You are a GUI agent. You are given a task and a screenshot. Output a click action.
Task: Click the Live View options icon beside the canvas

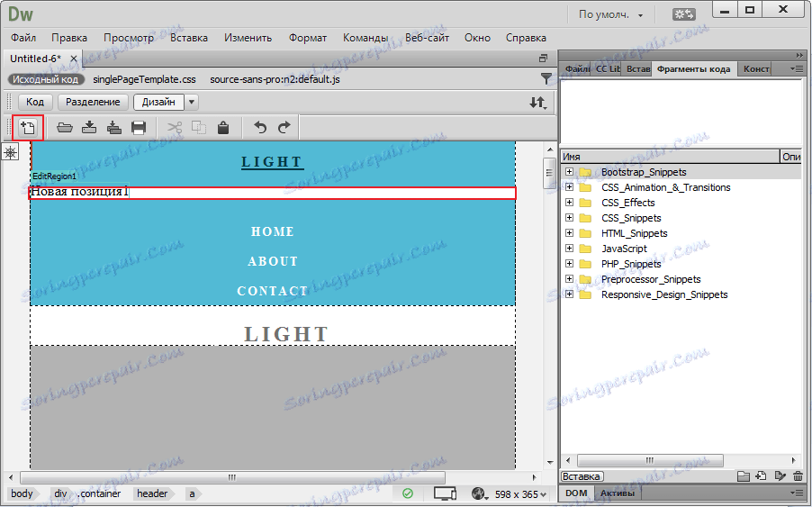click(11, 152)
